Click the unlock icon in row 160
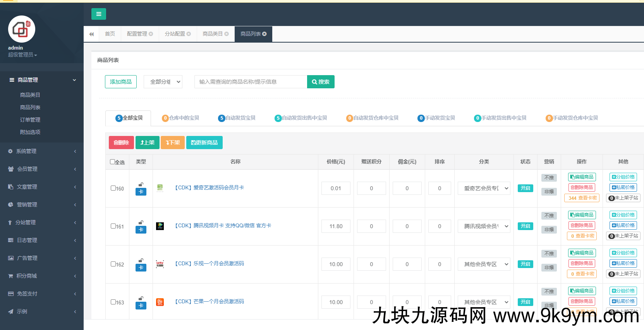 [x=141, y=184]
